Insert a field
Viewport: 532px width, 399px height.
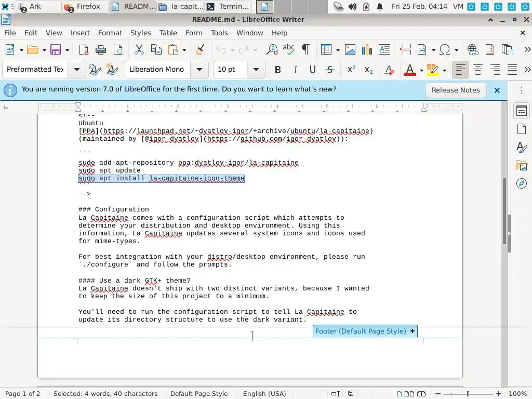pos(422,50)
